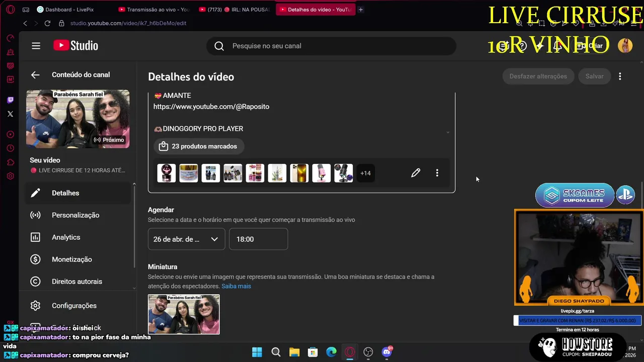644x362 pixels.
Task: Switch to Transmissão ao vivo tab
Action: click(154, 10)
